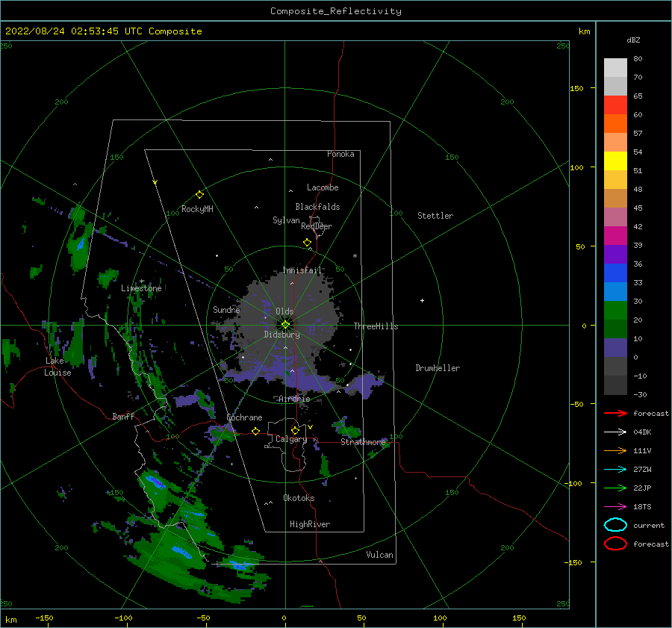Click the Sylvan label on the map

(x=286, y=220)
